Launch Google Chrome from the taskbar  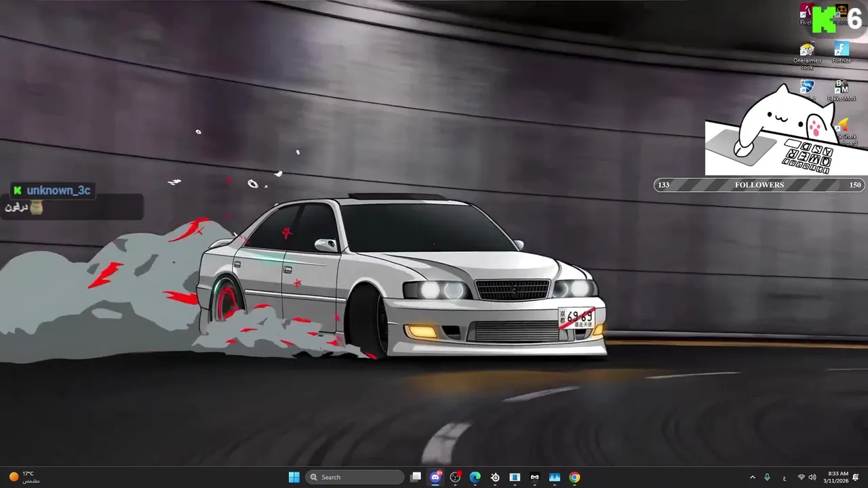coord(574,477)
